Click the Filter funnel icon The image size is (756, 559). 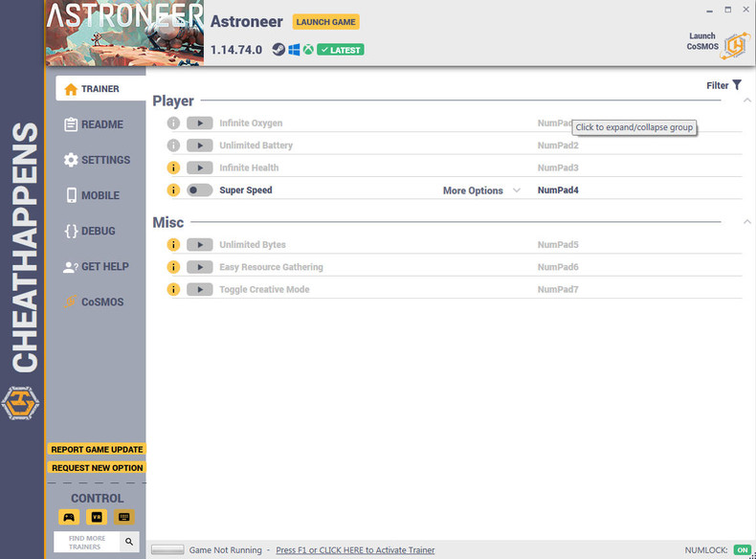[x=737, y=85]
